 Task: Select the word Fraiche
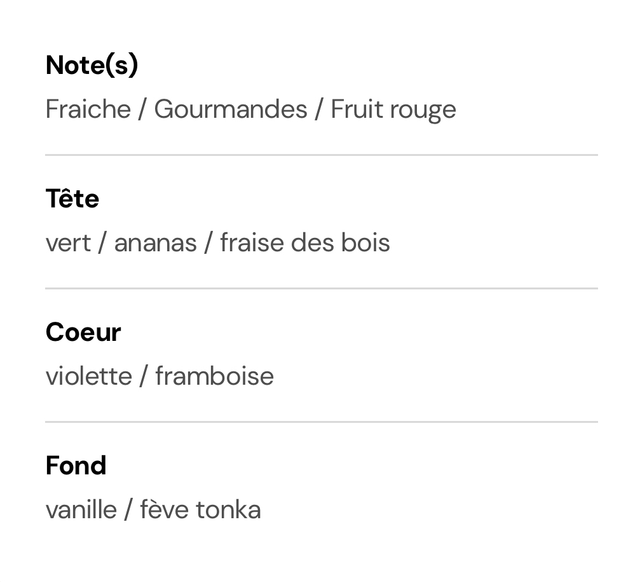(x=88, y=109)
